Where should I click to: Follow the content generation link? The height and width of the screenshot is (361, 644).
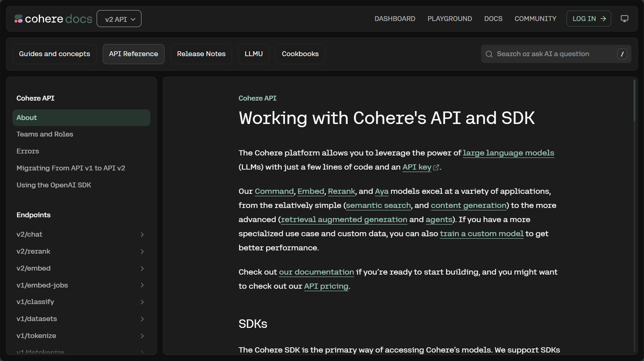469,206
